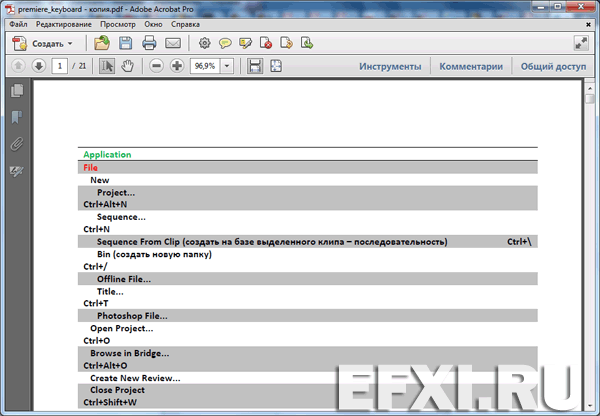Open the Окно menu
This screenshot has height=416, width=600.
click(153, 24)
